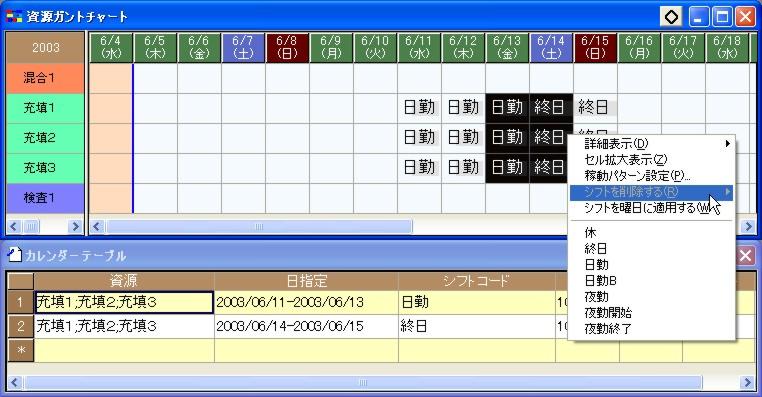Click the Gantt chart horizontal scrollbar thumb
762x397 pixels.
259,226
